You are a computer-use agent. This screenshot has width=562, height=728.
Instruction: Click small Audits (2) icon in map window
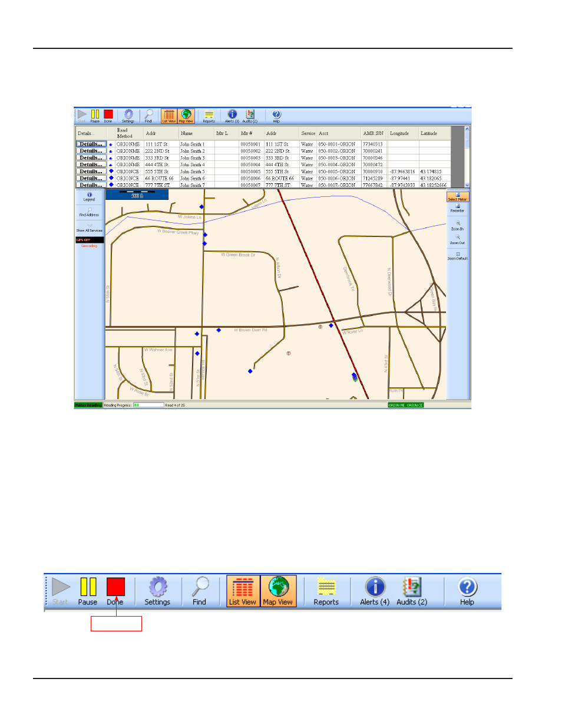click(250, 116)
